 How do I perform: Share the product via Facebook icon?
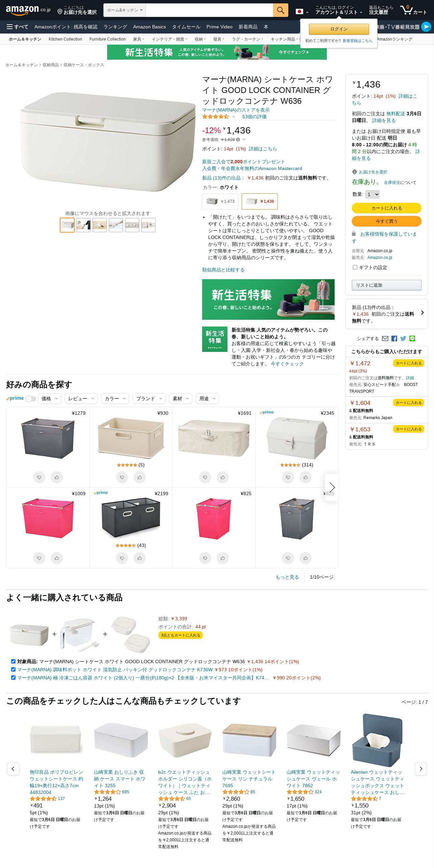click(x=394, y=338)
